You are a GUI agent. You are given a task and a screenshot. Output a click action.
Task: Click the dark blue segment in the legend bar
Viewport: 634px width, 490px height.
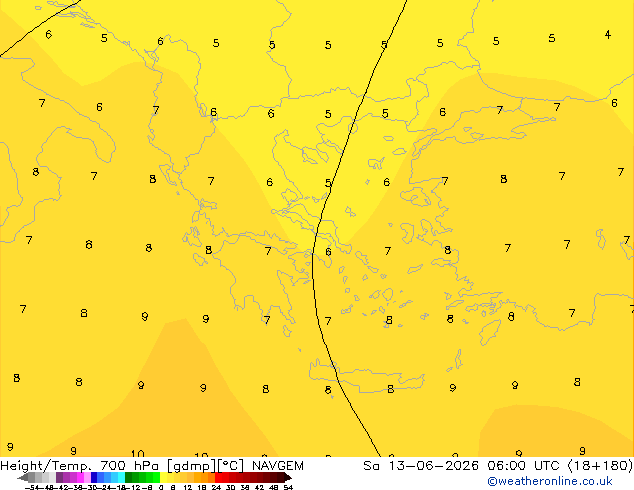click(94, 477)
